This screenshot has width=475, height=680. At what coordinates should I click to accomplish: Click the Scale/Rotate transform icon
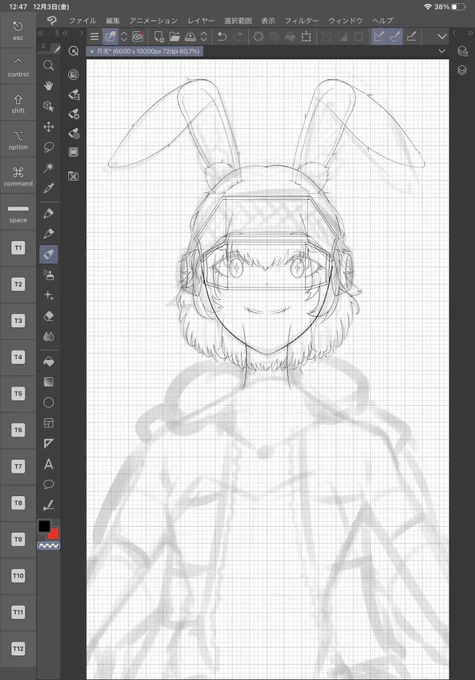(x=306, y=36)
